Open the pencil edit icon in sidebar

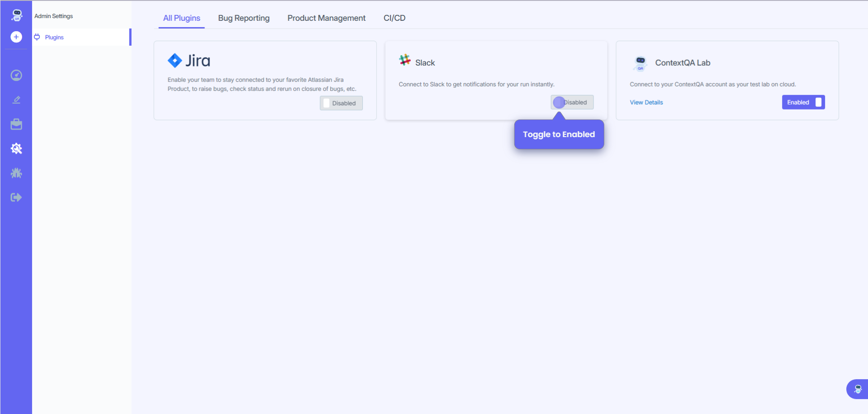point(16,100)
